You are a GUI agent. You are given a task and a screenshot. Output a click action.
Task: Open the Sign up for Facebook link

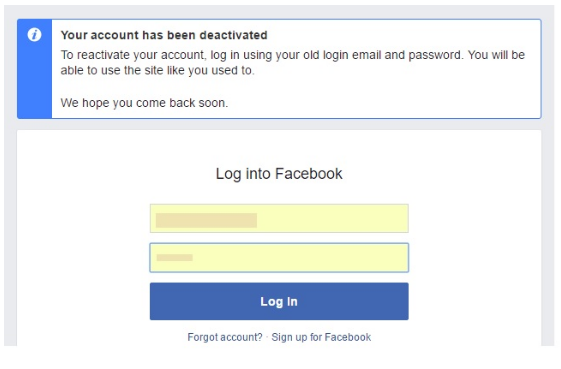pos(321,337)
